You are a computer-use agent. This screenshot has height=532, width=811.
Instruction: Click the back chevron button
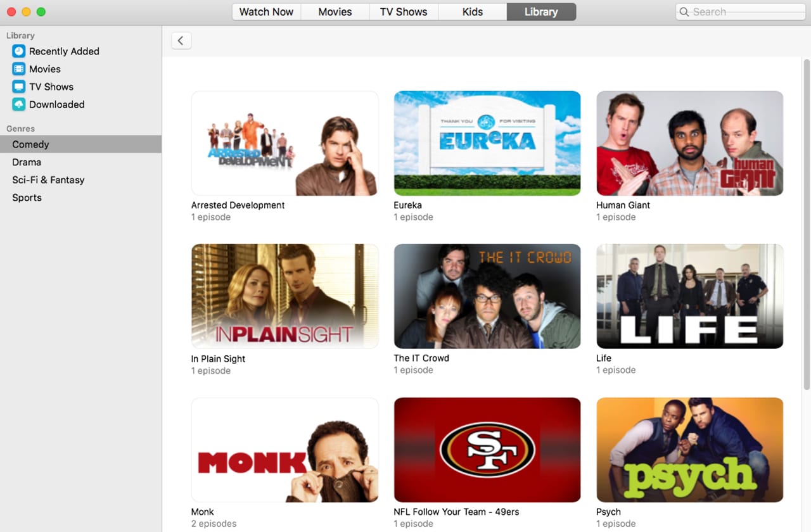pos(181,41)
